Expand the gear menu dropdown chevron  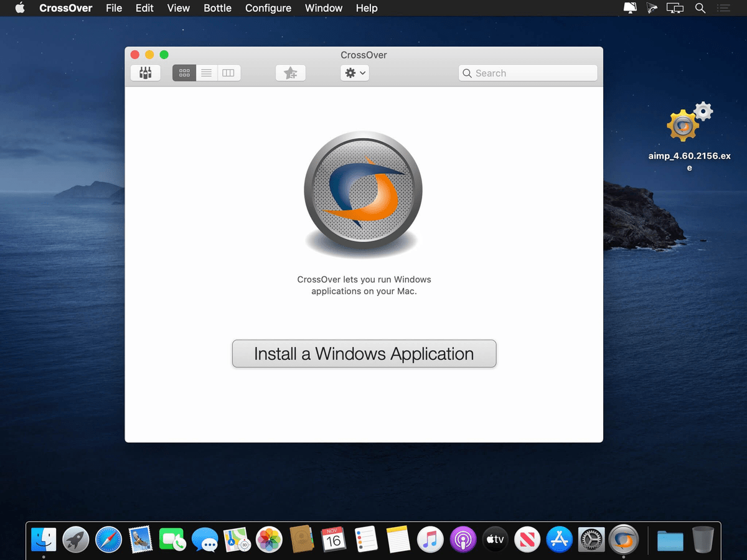click(x=362, y=73)
